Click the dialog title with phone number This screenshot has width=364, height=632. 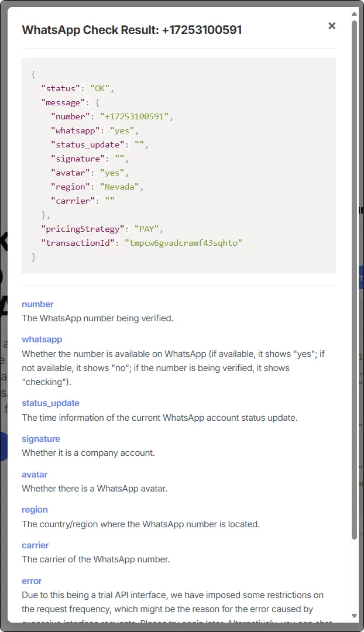tap(132, 30)
